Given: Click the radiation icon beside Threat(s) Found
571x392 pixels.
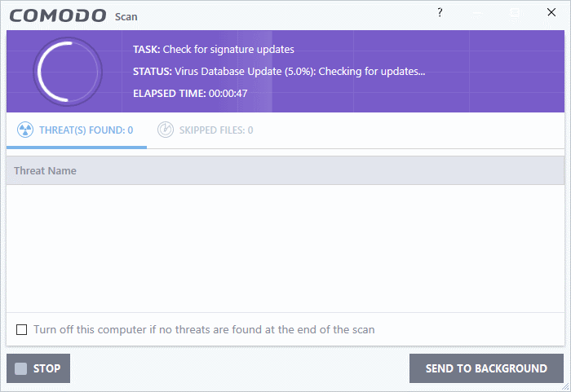Looking at the screenshot, I should (x=25, y=130).
